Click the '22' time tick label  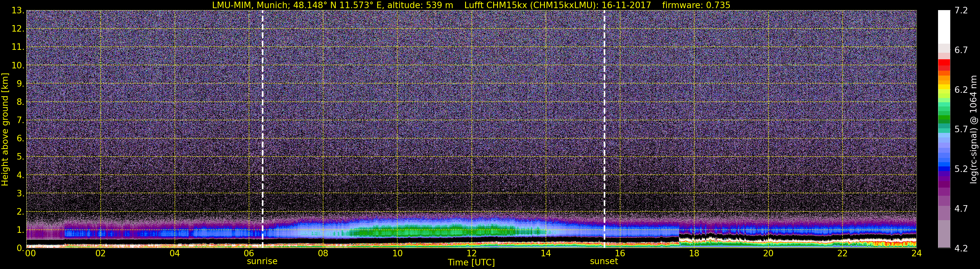842,253
